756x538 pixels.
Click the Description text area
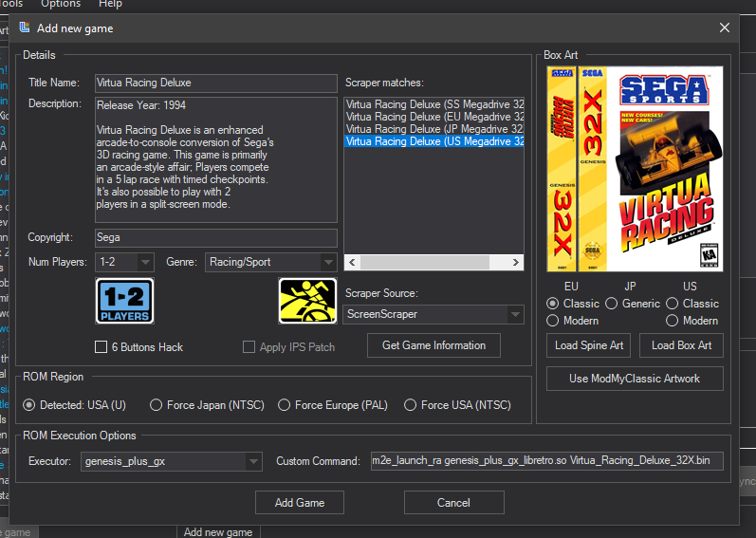(216, 159)
